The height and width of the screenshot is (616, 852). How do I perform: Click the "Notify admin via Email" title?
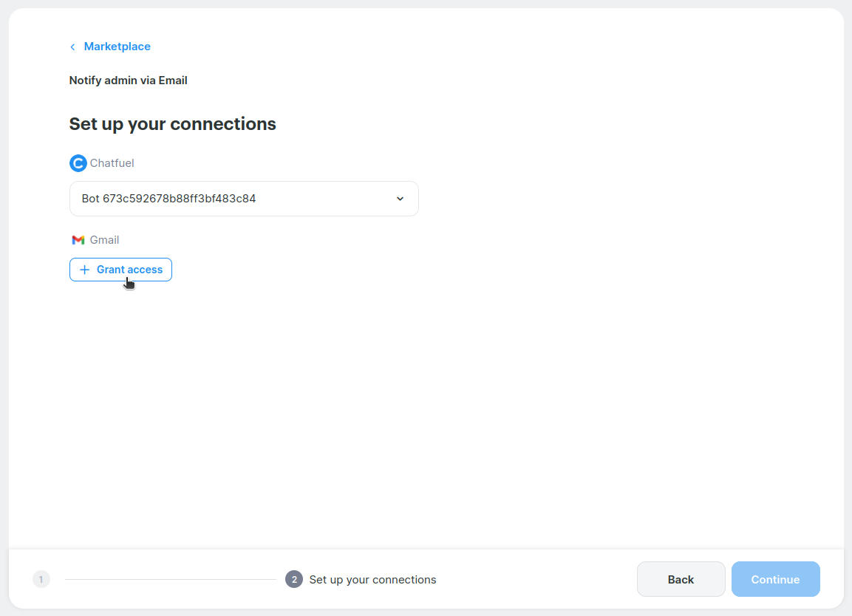coord(128,81)
